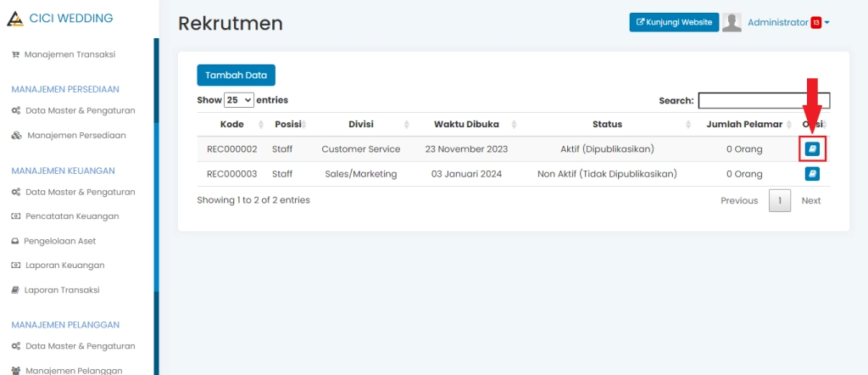This screenshot has width=868, height=375.
Task: Open Pengelolaan Aset in sidebar
Action: point(59,241)
